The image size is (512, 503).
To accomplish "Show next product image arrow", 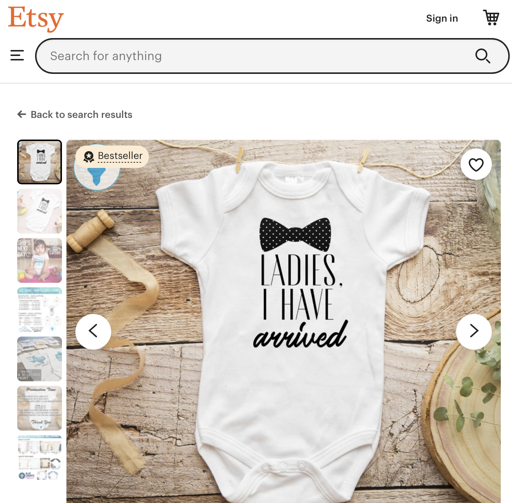I will click(474, 331).
